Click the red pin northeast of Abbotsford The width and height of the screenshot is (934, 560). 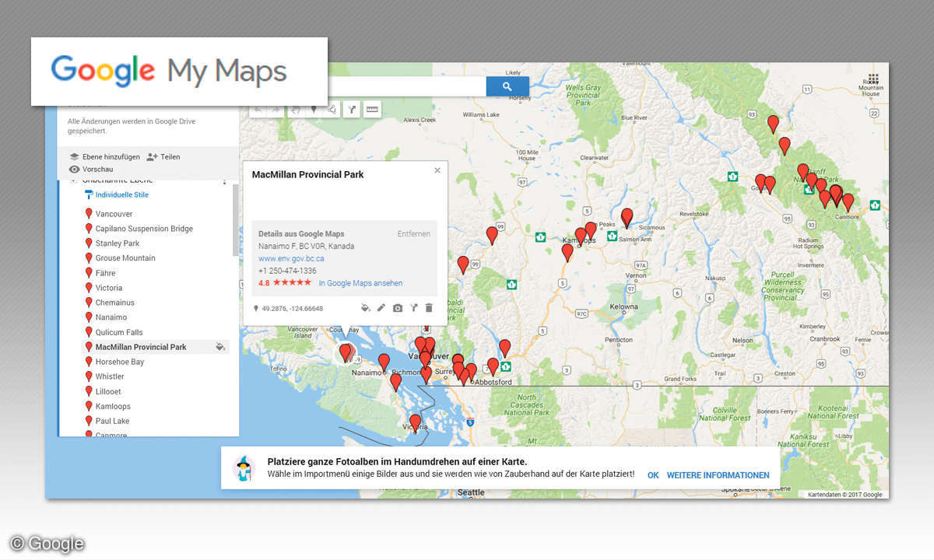pyautogui.click(x=504, y=348)
